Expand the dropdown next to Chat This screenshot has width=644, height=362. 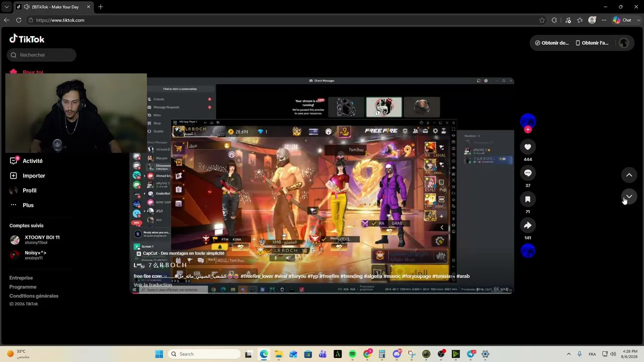point(637,20)
